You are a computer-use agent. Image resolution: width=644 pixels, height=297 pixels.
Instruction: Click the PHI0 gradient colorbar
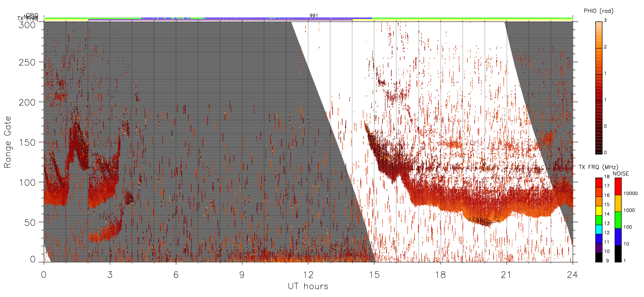pos(598,87)
